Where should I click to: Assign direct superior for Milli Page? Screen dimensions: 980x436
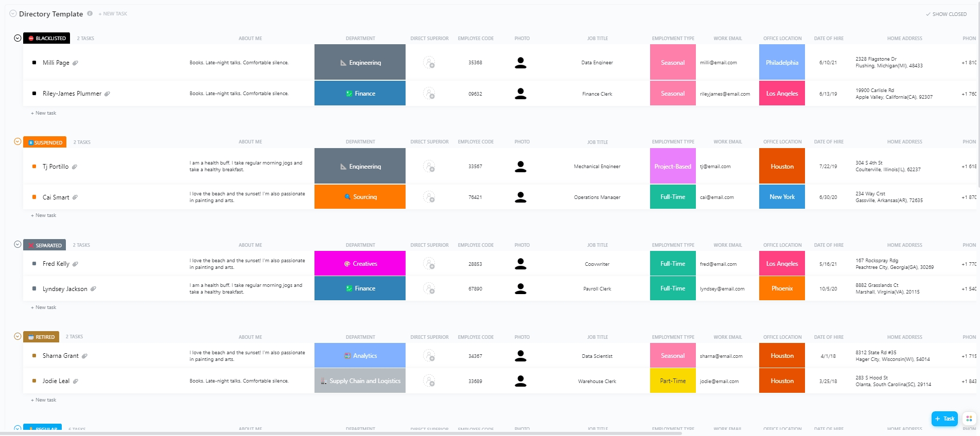click(429, 63)
